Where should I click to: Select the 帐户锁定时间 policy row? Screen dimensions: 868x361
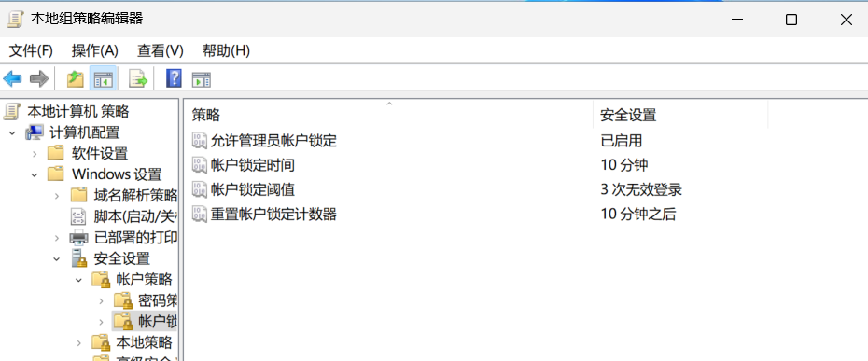coord(244,165)
